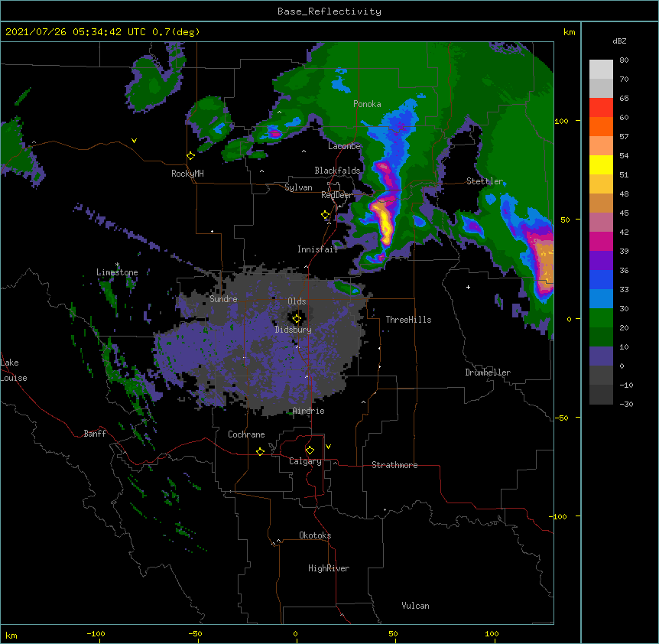Pick the mauve 42-45 dBZ legend swatch
Image resolution: width=659 pixels, height=644 pixels.
pyautogui.click(x=601, y=223)
